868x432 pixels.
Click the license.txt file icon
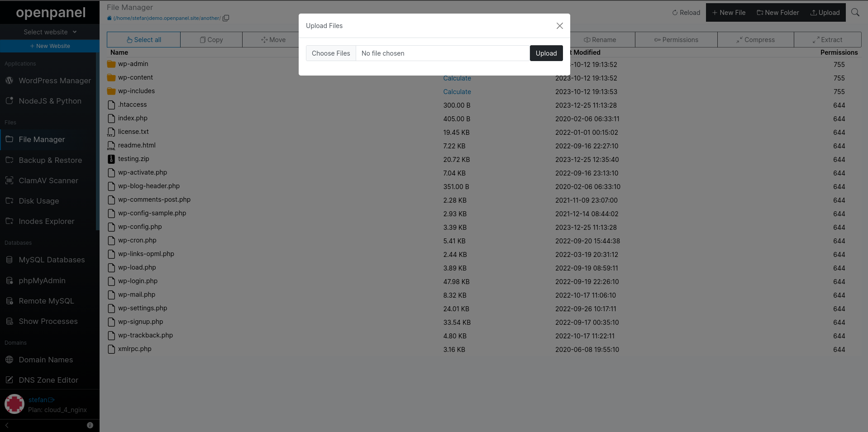click(111, 132)
